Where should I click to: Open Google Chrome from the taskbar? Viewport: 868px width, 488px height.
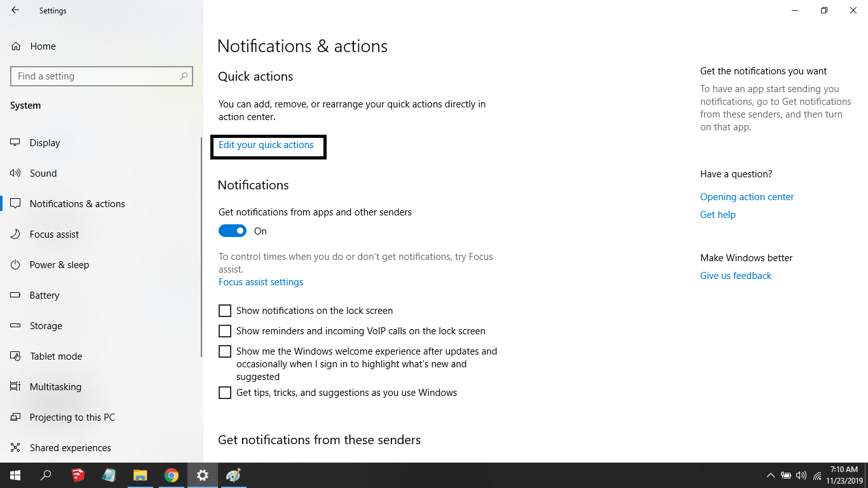171,475
